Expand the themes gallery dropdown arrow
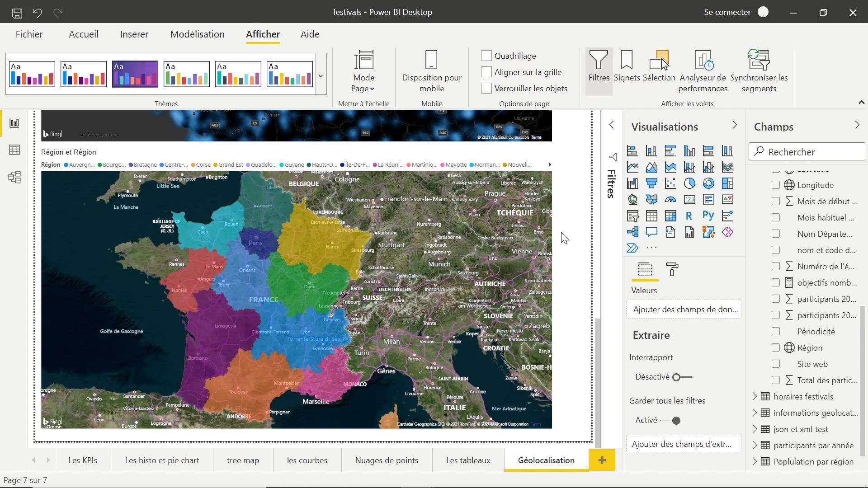 [321, 76]
